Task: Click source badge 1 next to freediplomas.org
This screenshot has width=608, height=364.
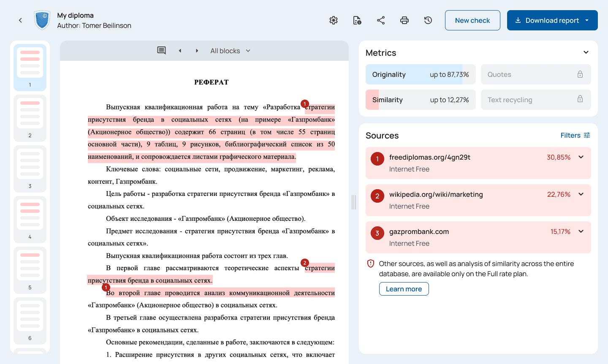Action: pyautogui.click(x=377, y=159)
